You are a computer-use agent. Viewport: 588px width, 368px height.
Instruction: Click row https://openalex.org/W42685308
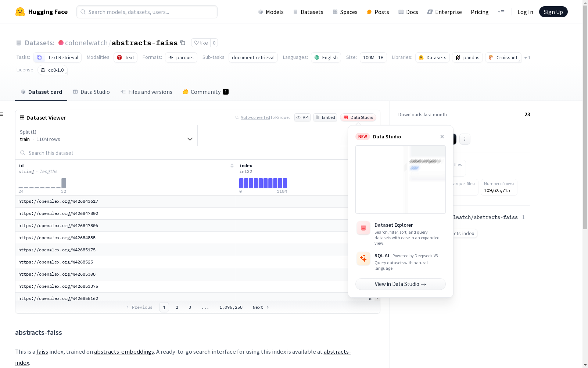pyautogui.click(x=182, y=274)
